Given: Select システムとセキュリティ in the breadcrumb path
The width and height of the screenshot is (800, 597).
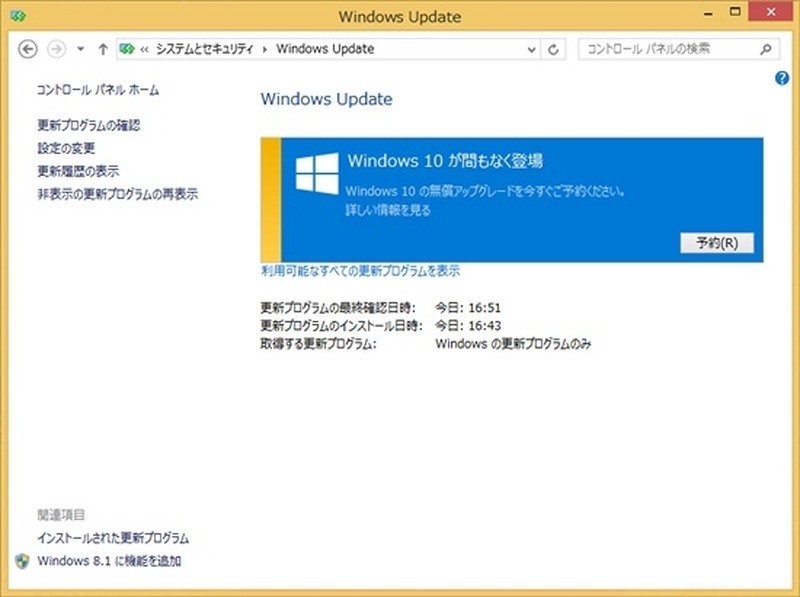Looking at the screenshot, I should click(x=206, y=49).
